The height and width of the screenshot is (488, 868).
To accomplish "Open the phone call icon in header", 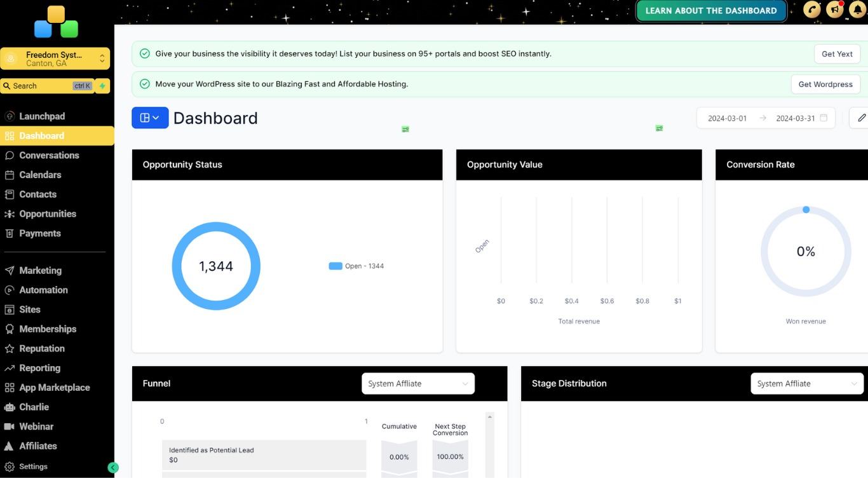I will [x=811, y=10].
